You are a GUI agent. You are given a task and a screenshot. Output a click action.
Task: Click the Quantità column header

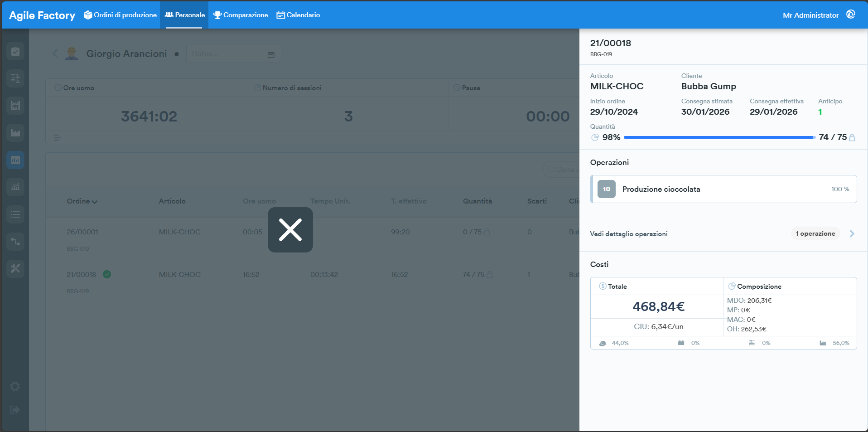pos(477,201)
